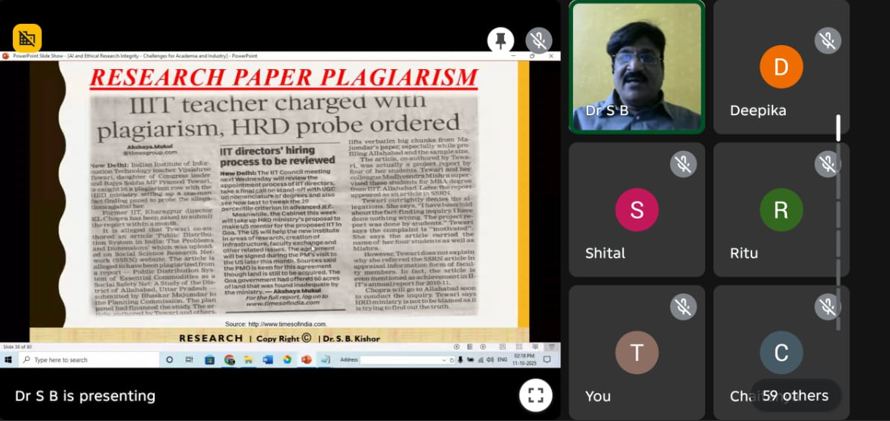Select Ritu's green avatar

[781, 210]
